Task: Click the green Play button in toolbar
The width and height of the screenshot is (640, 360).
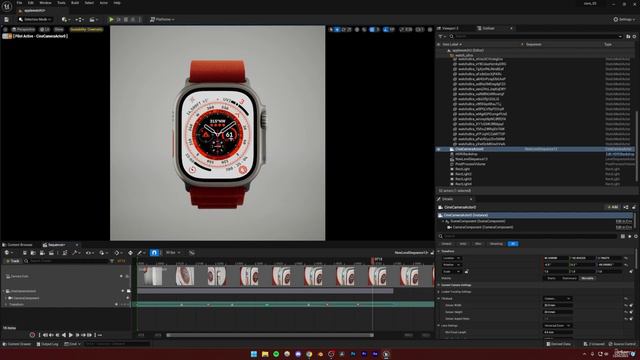Action: pos(111,19)
